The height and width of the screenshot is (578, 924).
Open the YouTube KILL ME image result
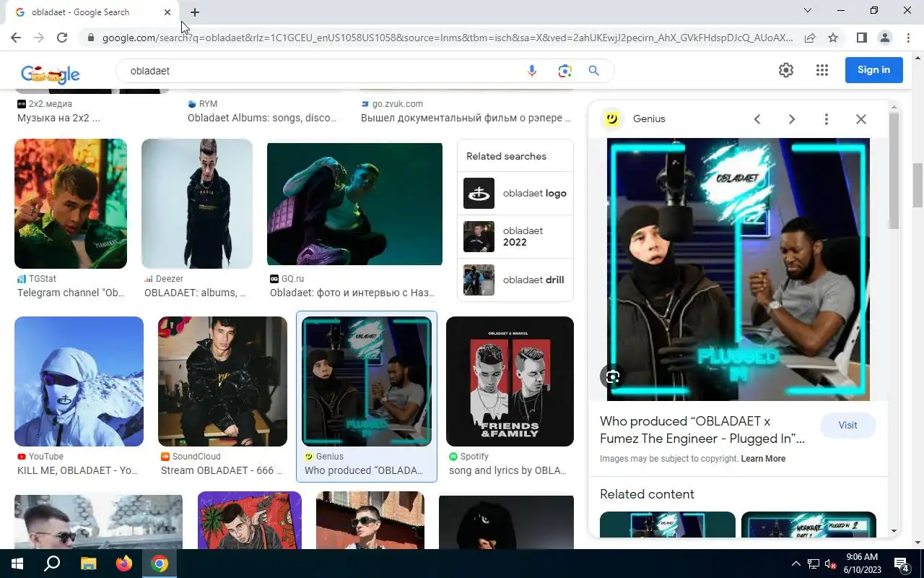tap(79, 381)
